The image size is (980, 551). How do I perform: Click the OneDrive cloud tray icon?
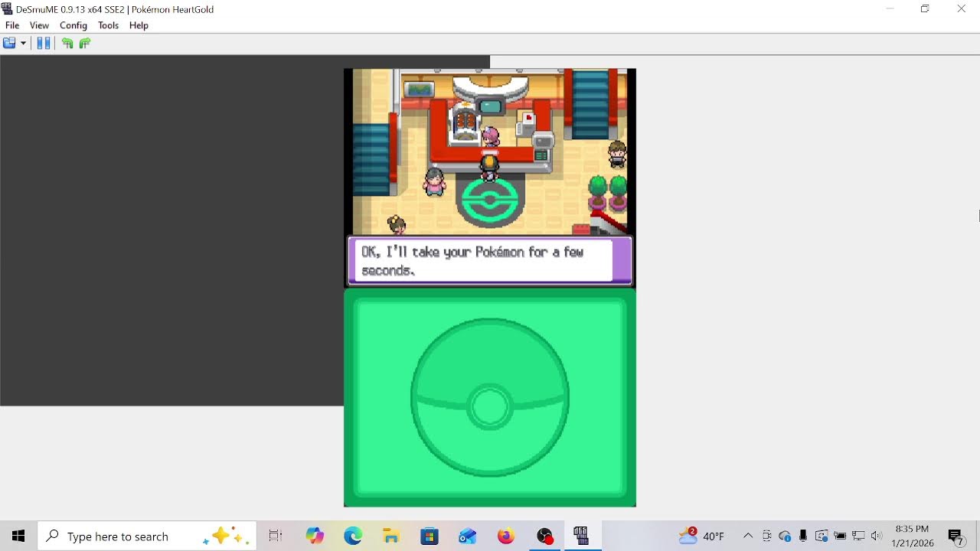click(785, 536)
